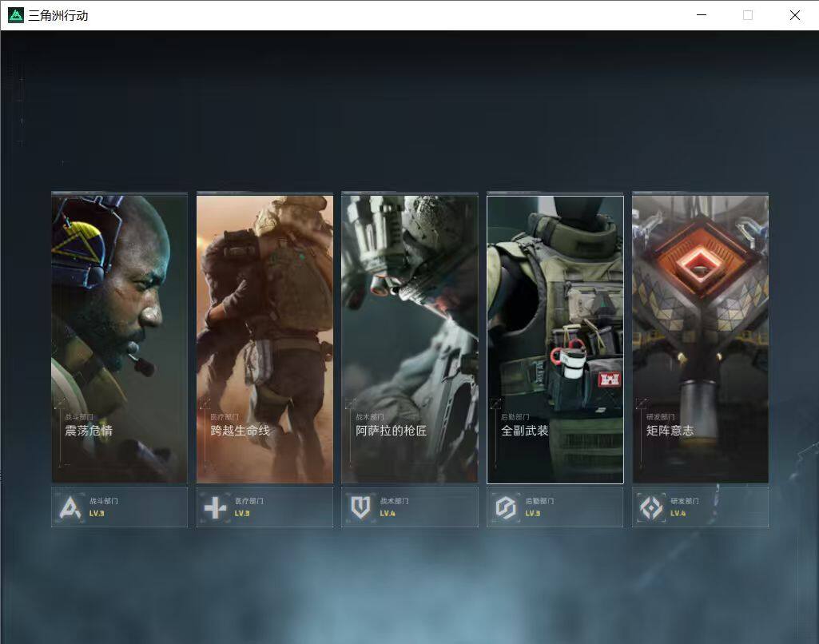Click the LV.3 level under 医疗部门
This screenshot has height=644, width=819.
pyautogui.click(x=242, y=514)
